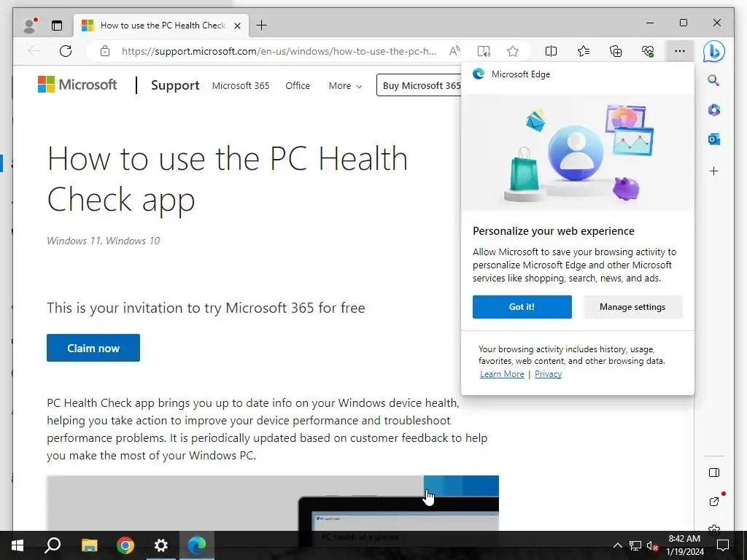Click Edge icon in taskbar
This screenshot has height=560, width=747.
197,545
